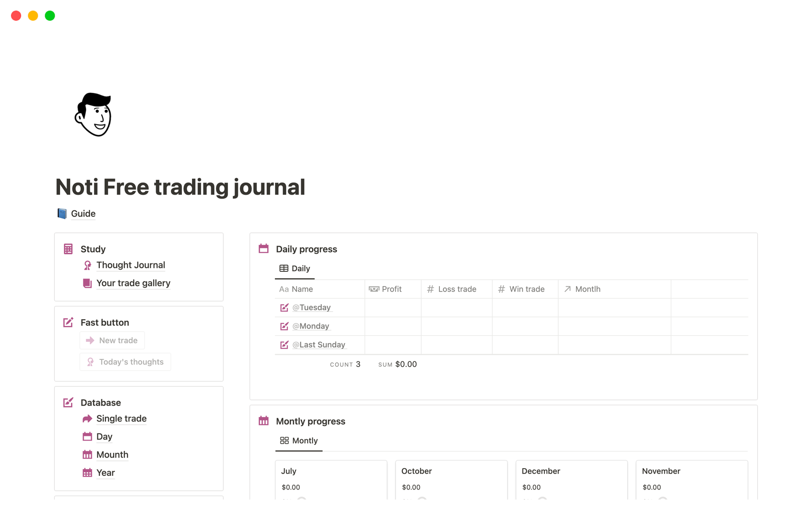Click the Thought Journal icon
Viewport: 812px width, 508px height.
[x=88, y=265]
